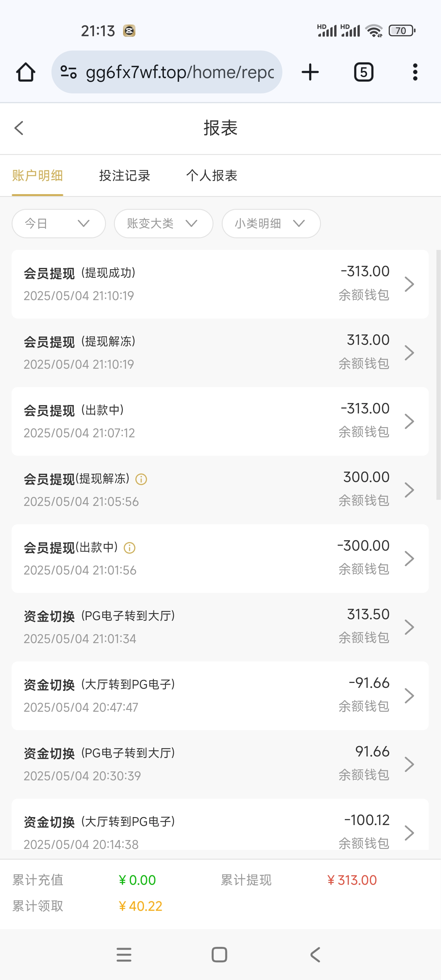
Task: Open the browser three-dot menu
Action: (415, 72)
